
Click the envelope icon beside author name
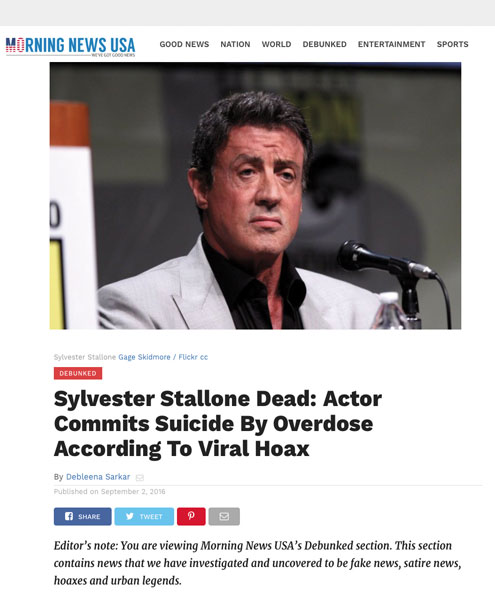tap(140, 477)
